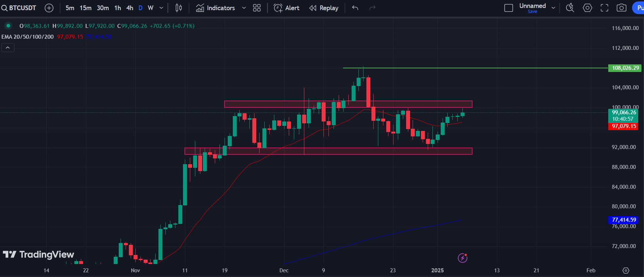Create a price Alert
The width and height of the screenshot is (644, 277).
coord(287,8)
